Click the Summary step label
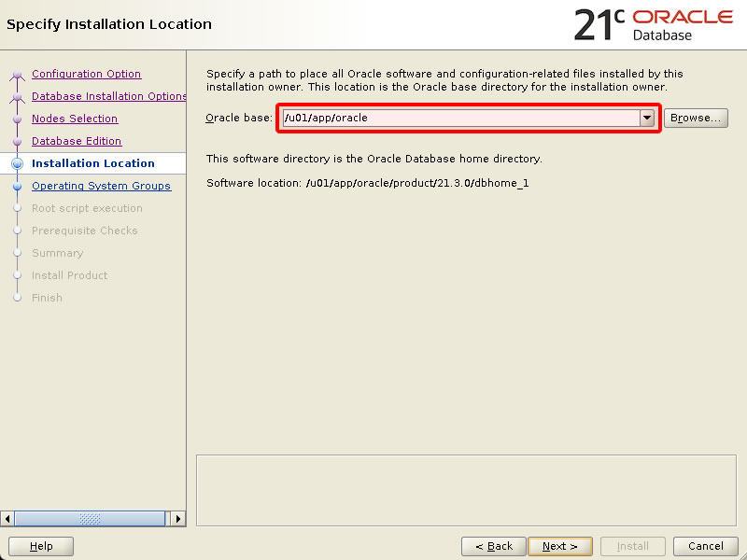747x560 pixels. [x=57, y=253]
